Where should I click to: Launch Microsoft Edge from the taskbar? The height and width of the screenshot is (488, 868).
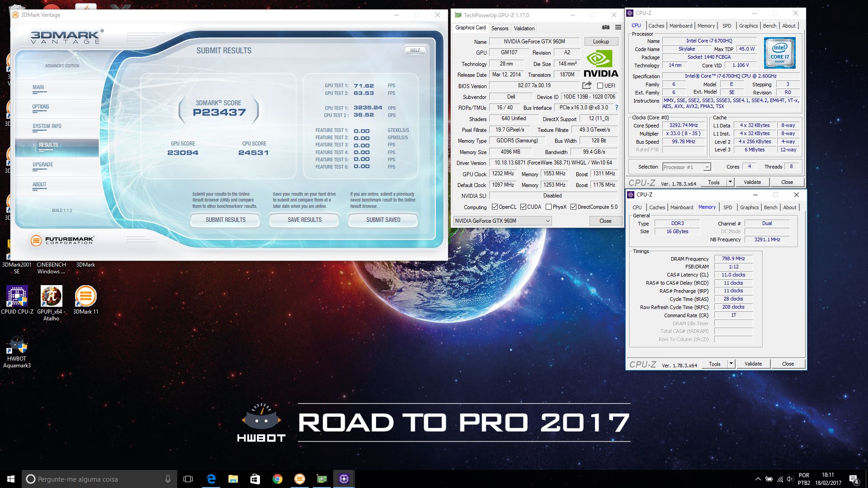(x=211, y=479)
